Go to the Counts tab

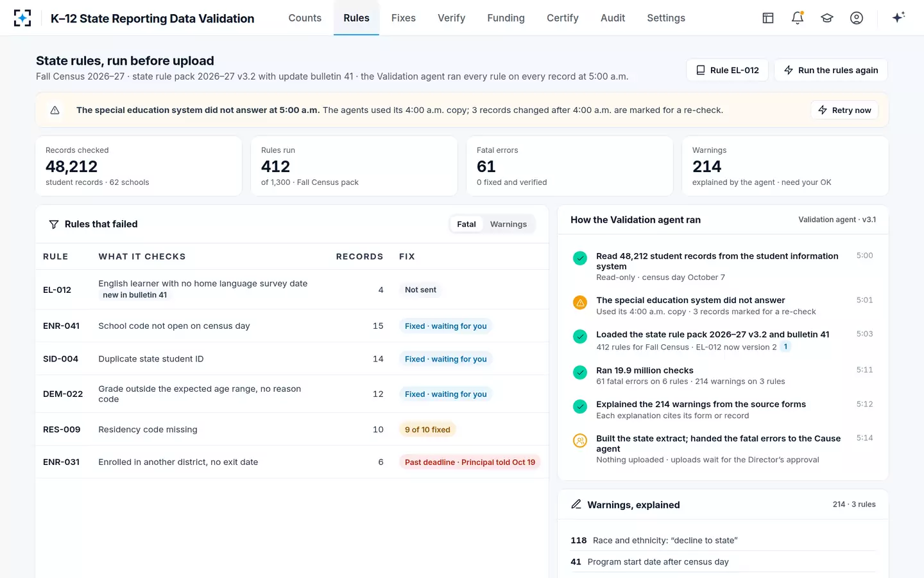coord(305,18)
